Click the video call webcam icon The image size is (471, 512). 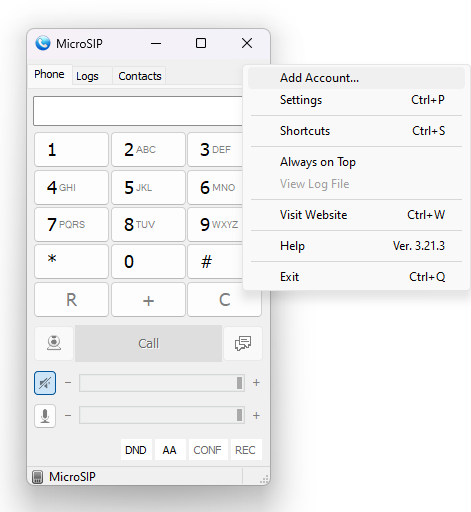54,343
